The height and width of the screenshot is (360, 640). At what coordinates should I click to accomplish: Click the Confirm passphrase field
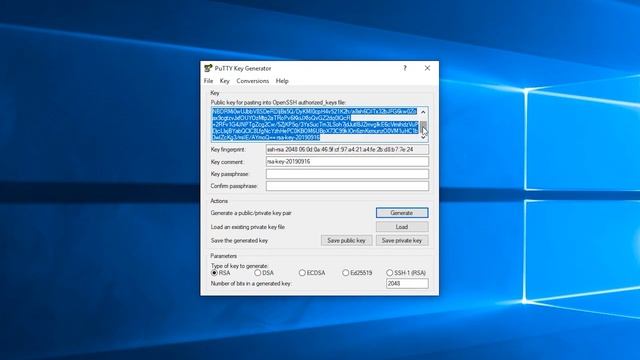click(x=347, y=186)
